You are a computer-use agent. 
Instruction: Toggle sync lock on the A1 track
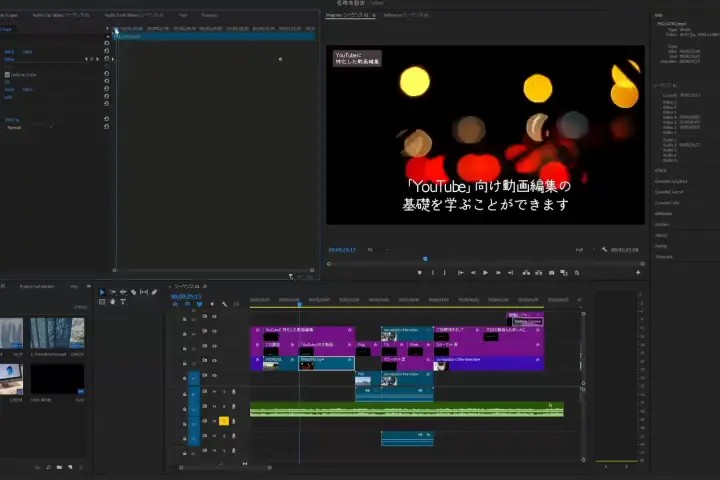(205, 392)
